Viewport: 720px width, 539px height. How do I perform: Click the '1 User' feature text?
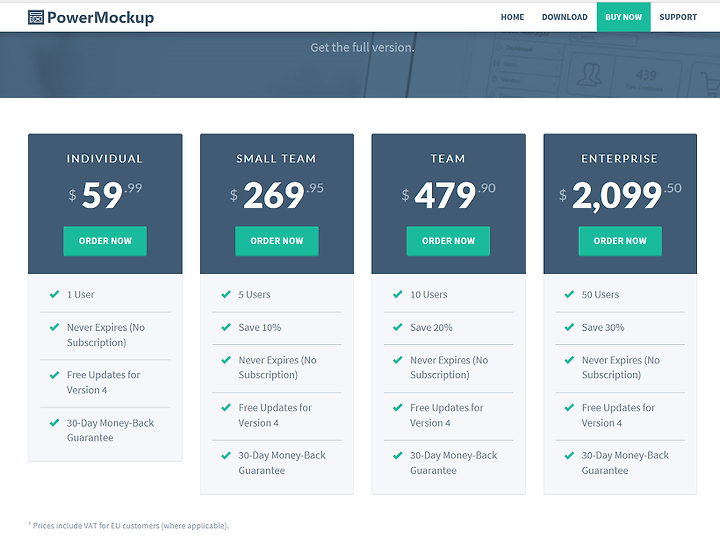pyautogui.click(x=81, y=295)
